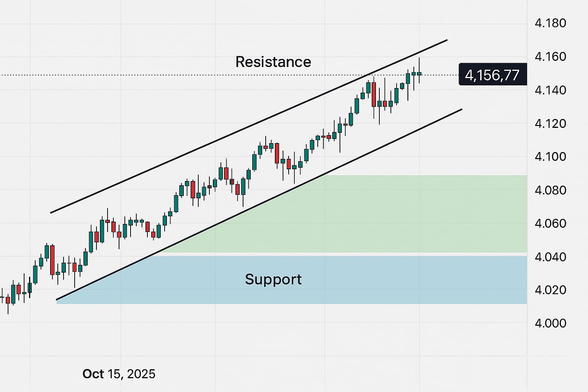
Task: Click the 4.120 price scale value
Action: pos(550,124)
